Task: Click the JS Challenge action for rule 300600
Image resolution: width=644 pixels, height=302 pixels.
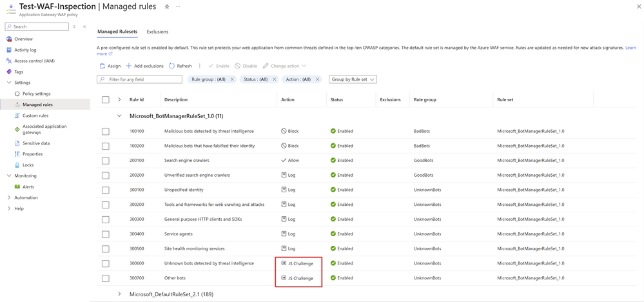Action: (297, 263)
